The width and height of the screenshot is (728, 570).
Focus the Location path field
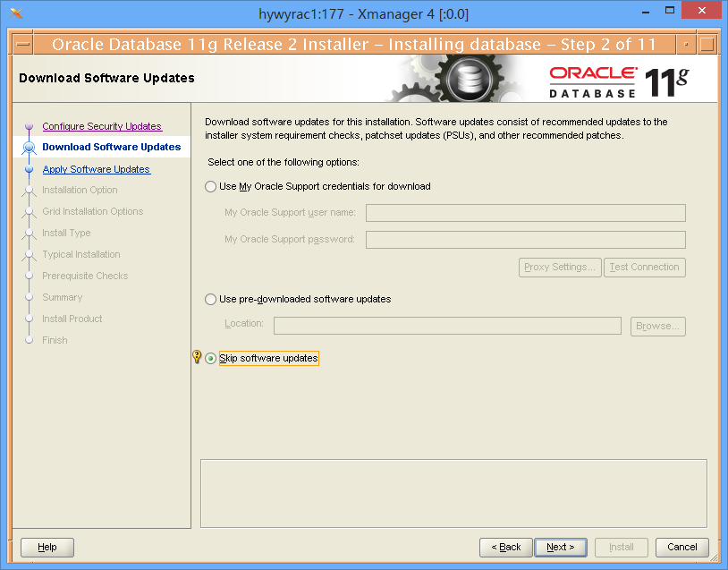pos(447,326)
